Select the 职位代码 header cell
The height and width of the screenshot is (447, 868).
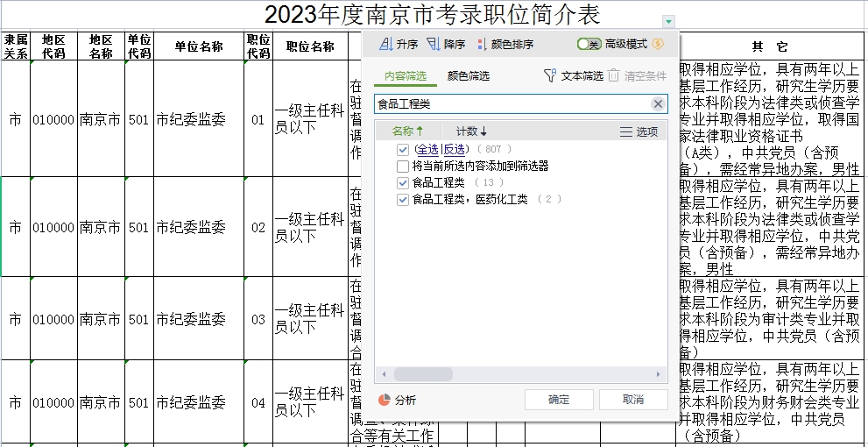(258, 46)
